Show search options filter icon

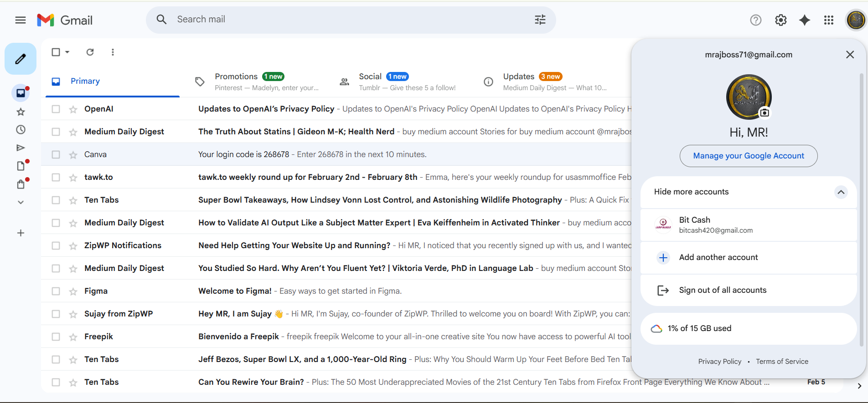pyautogui.click(x=540, y=20)
